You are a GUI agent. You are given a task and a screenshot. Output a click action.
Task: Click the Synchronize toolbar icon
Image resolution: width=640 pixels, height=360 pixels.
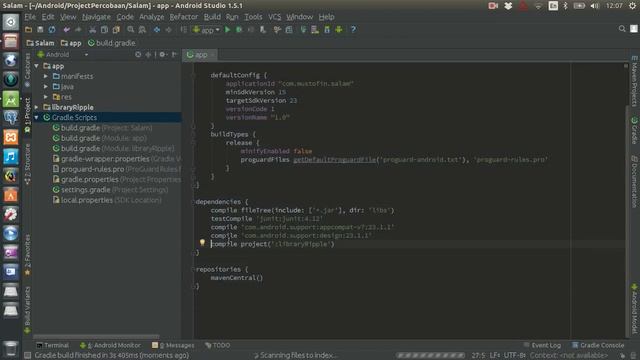tap(52, 30)
